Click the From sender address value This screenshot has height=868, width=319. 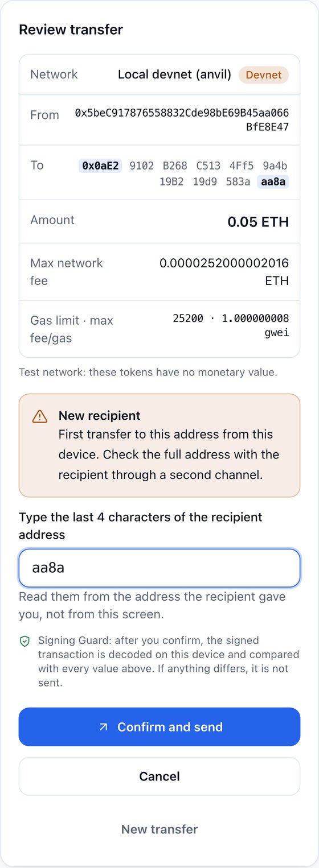tap(182, 120)
